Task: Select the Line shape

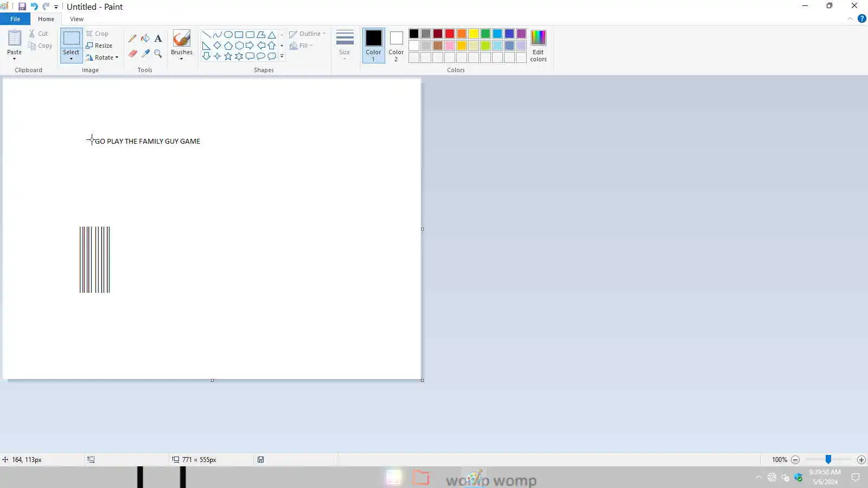Action: [x=206, y=35]
